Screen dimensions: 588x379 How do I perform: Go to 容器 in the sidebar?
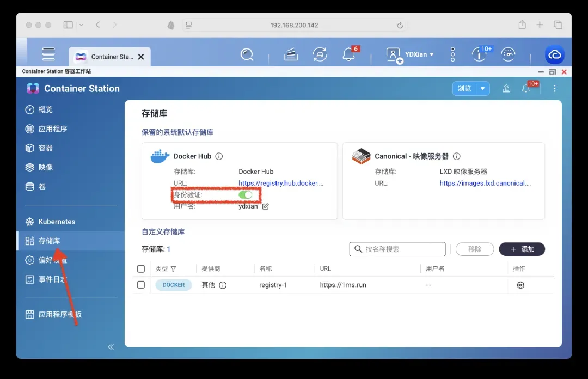click(x=46, y=148)
